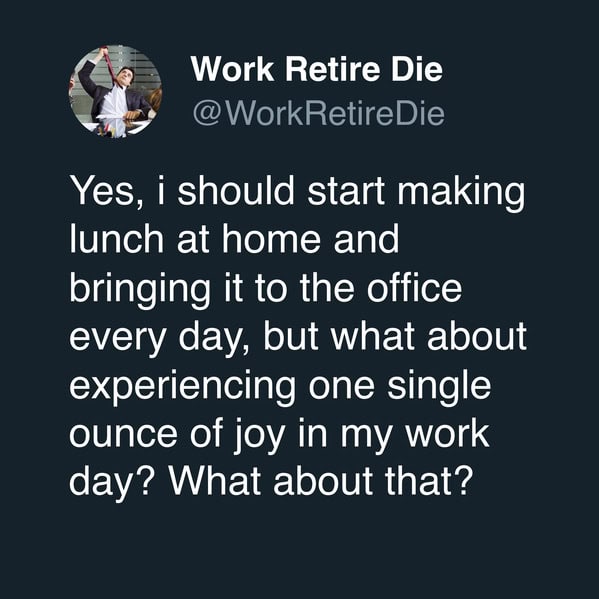This screenshot has width=599, height=599.
Task: Click the word "Die" in the display name
Action: (417, 69)
